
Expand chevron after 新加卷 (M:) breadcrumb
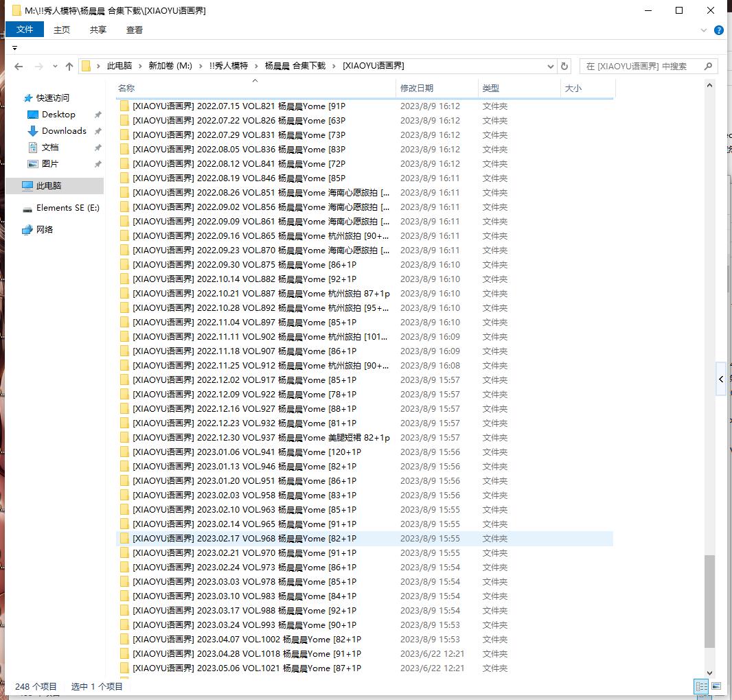(201, 67)
